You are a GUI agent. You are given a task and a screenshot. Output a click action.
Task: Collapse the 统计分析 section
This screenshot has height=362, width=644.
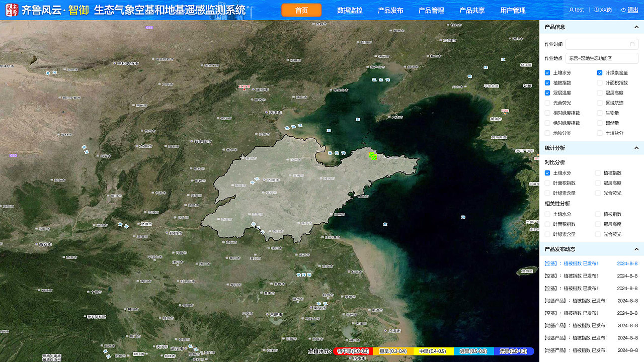pyautogui.click(x=636, y=148)
